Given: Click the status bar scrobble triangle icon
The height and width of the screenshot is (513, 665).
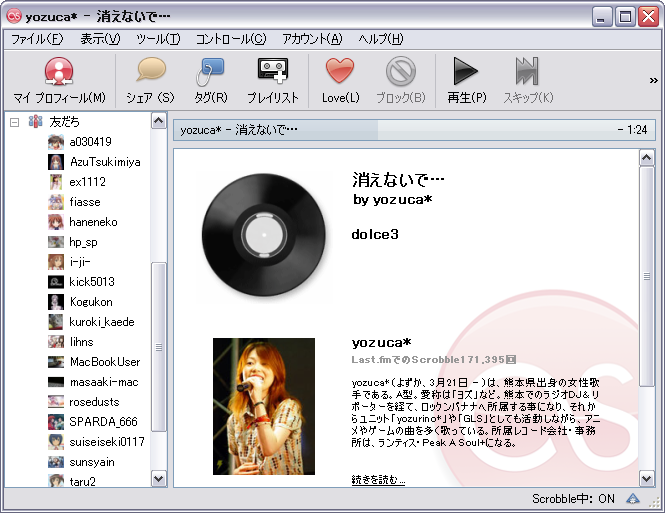Looking at the screenshot, I should click(633, 499).
